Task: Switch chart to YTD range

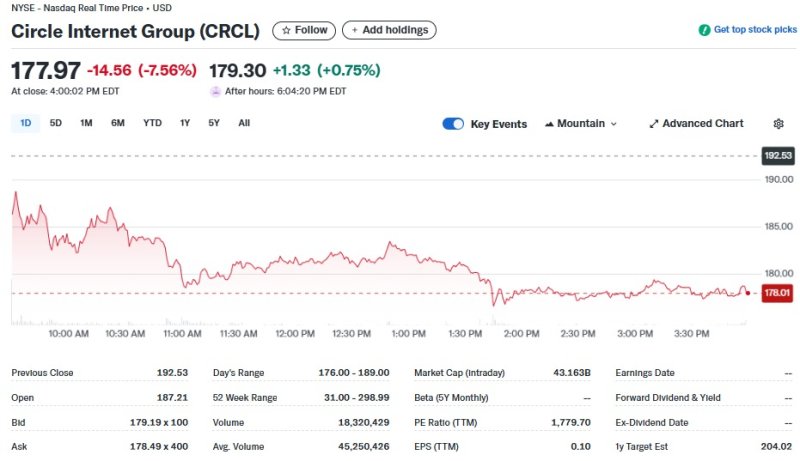Action: (x=152, y=123)
